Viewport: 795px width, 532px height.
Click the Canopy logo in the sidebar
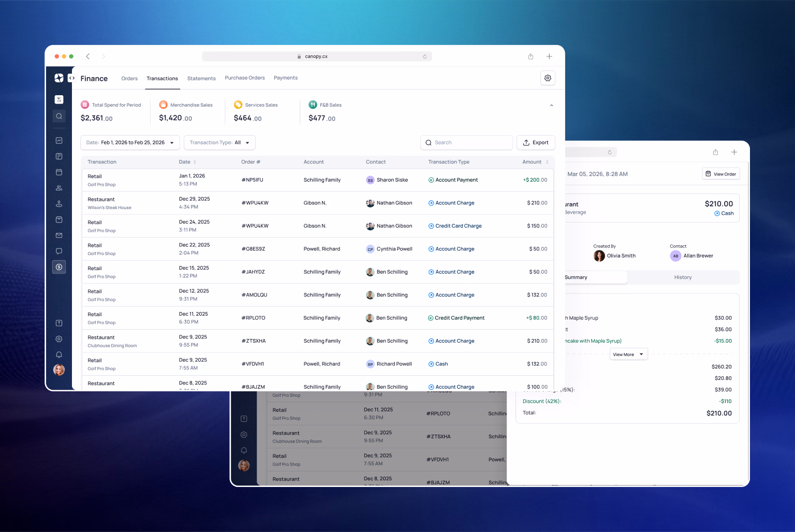[x=59, y=78]
